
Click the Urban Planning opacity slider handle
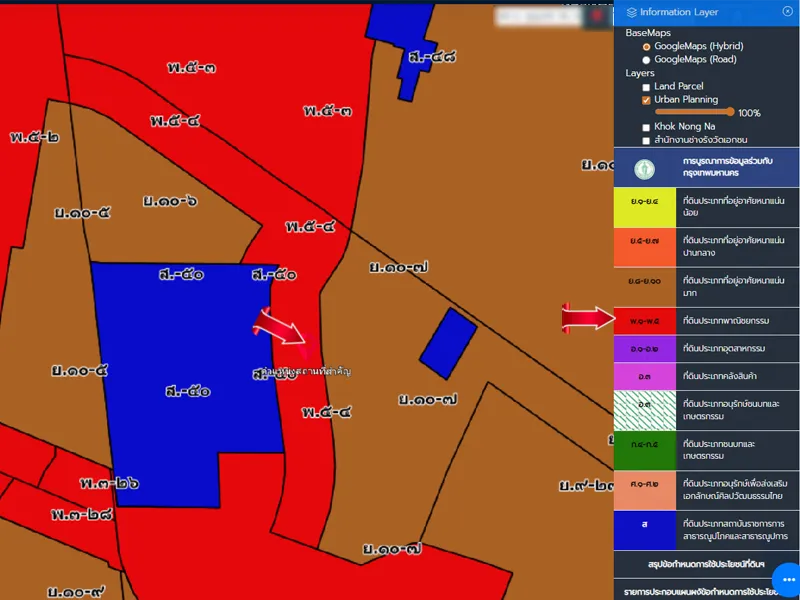click(731, 112)
